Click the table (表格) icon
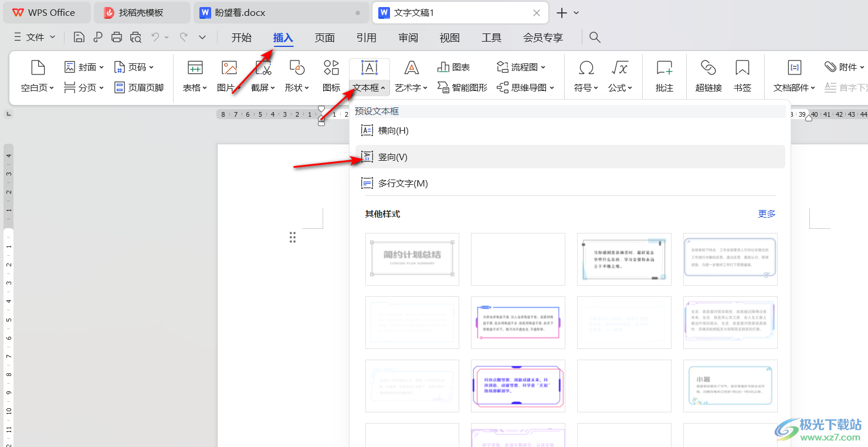This screenshot has width=868, height=447. coord(195,68)
